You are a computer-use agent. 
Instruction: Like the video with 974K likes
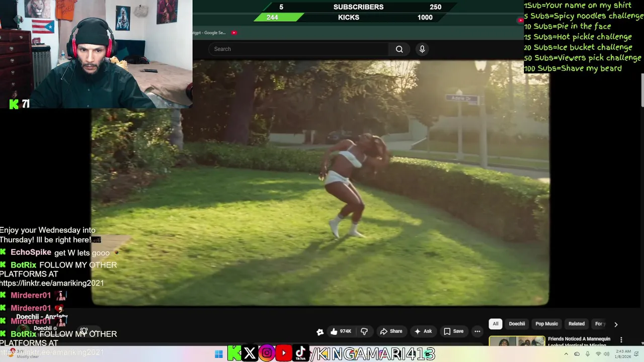point(341,331)
